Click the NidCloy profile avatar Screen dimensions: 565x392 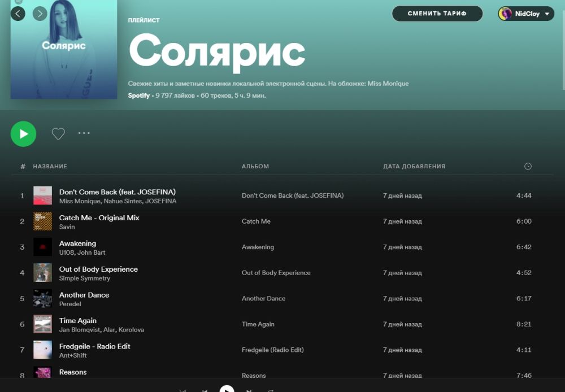[x=505, y=14]
